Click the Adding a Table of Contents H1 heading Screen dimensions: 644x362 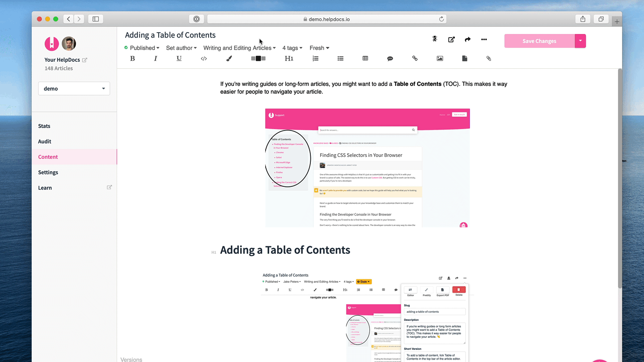285,250
